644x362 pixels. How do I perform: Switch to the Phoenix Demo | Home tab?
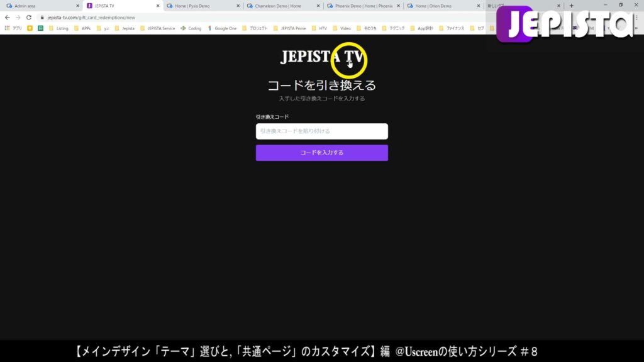(x=364, y=6)
